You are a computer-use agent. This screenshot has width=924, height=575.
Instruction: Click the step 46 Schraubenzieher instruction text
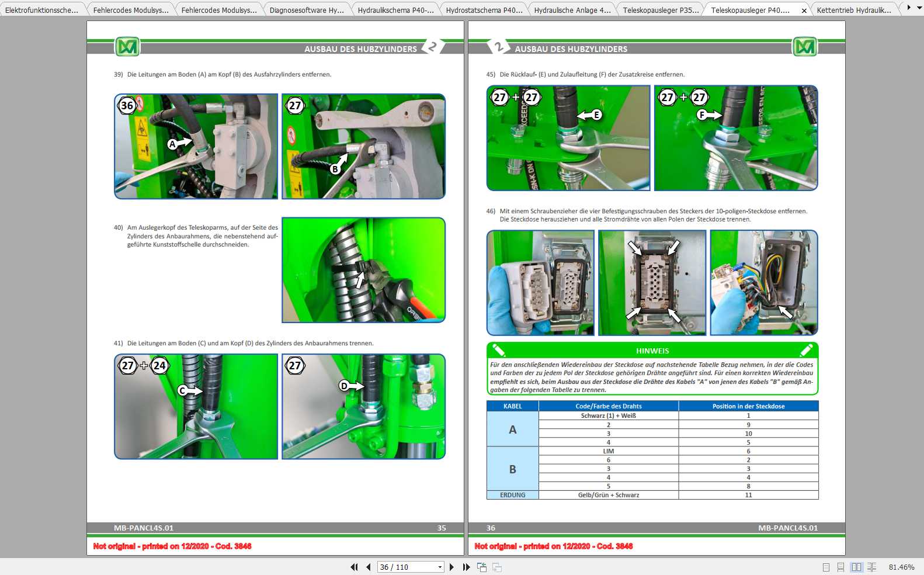point(647,215)
